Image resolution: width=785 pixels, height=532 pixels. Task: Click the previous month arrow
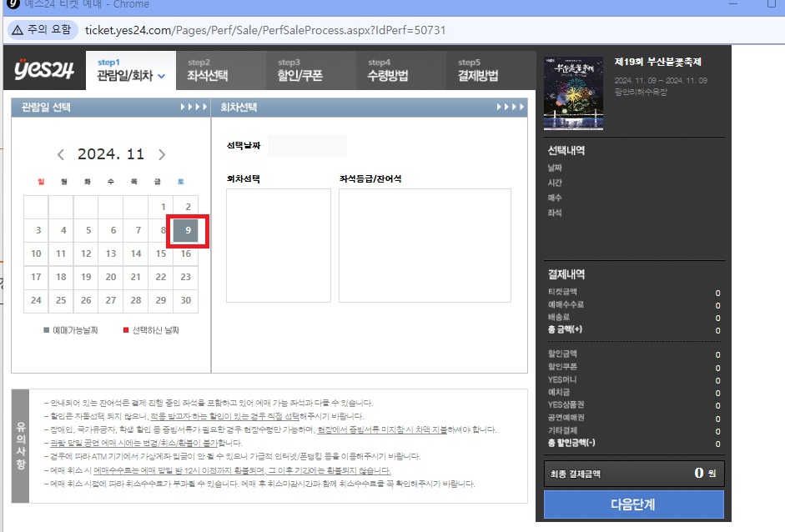pyautogui.click(x=59, y=154)
